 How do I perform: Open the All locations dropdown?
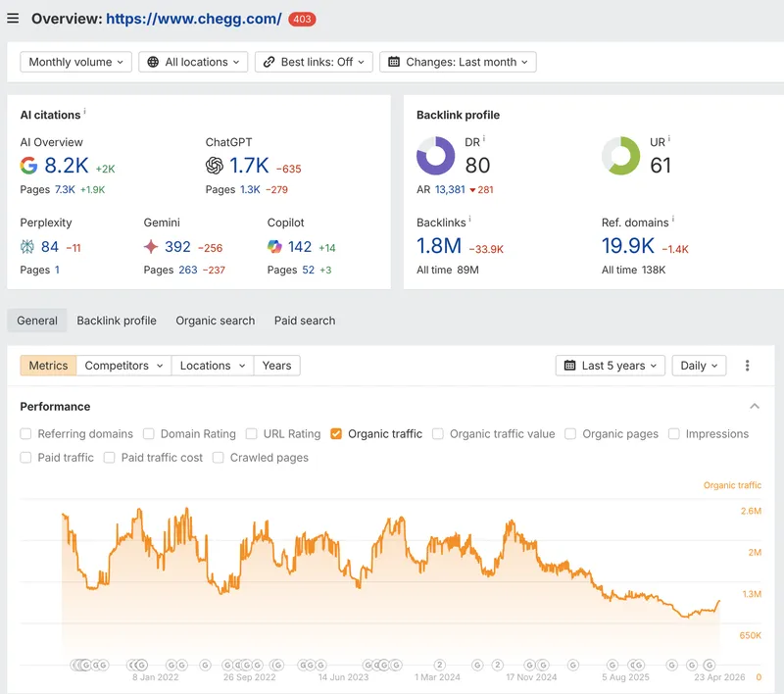193,62
